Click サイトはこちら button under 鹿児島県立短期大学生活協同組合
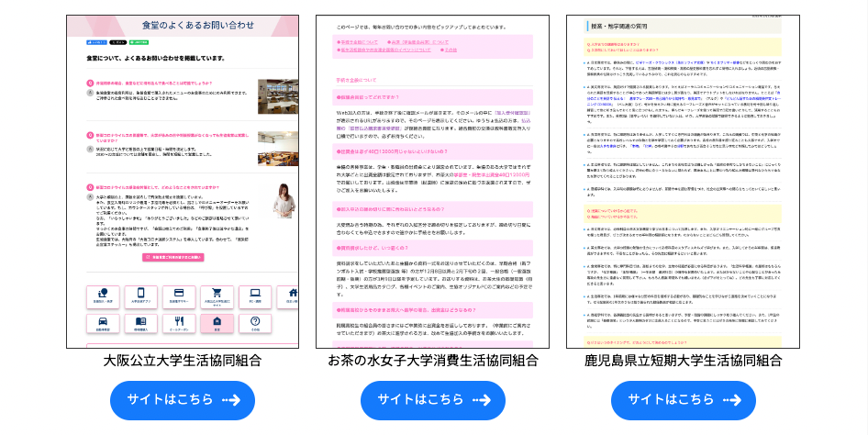 click(x=683, y=400)
